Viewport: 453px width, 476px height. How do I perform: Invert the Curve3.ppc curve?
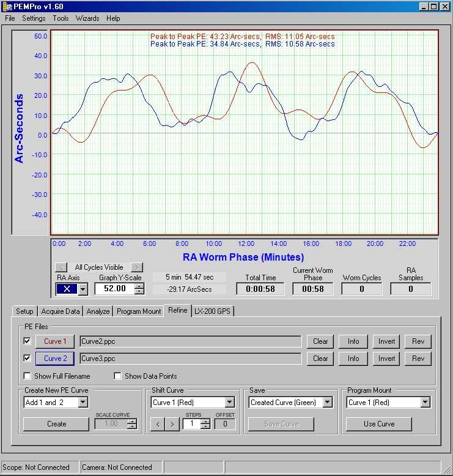point(386,359)
